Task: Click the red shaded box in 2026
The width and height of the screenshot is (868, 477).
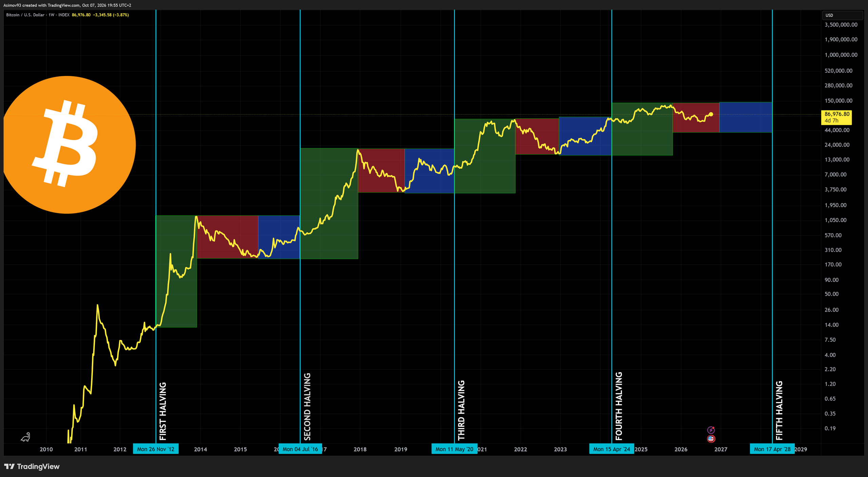Action: 696,117
